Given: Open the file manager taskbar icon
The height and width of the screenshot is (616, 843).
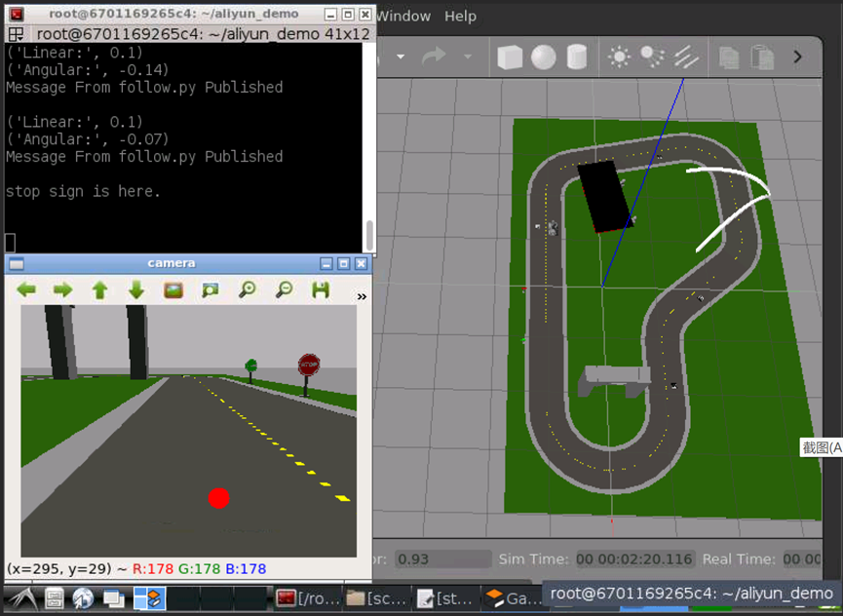Looking at the screenshot, I should (x=55, y=598).
